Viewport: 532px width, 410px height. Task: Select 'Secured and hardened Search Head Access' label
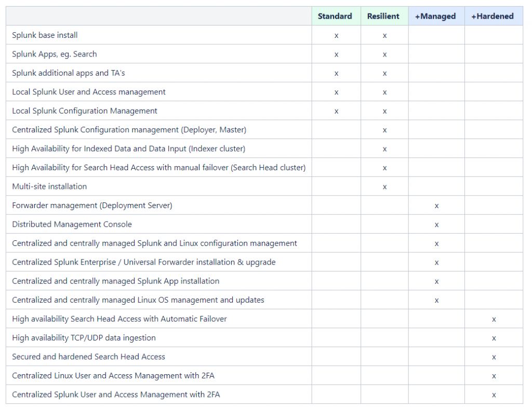coord(88,357)
